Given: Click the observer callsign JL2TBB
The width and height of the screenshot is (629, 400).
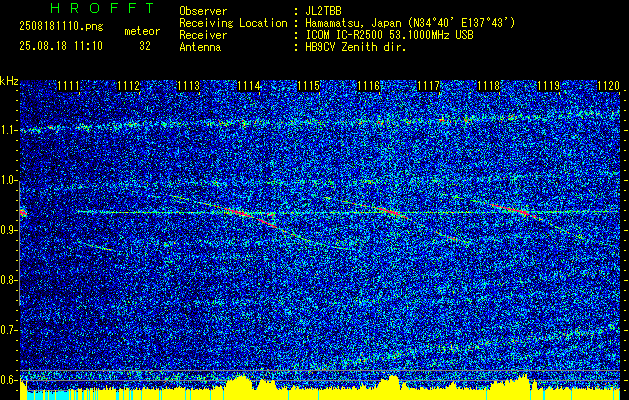Looking at the screenshot, I should (x=323, y=11).
